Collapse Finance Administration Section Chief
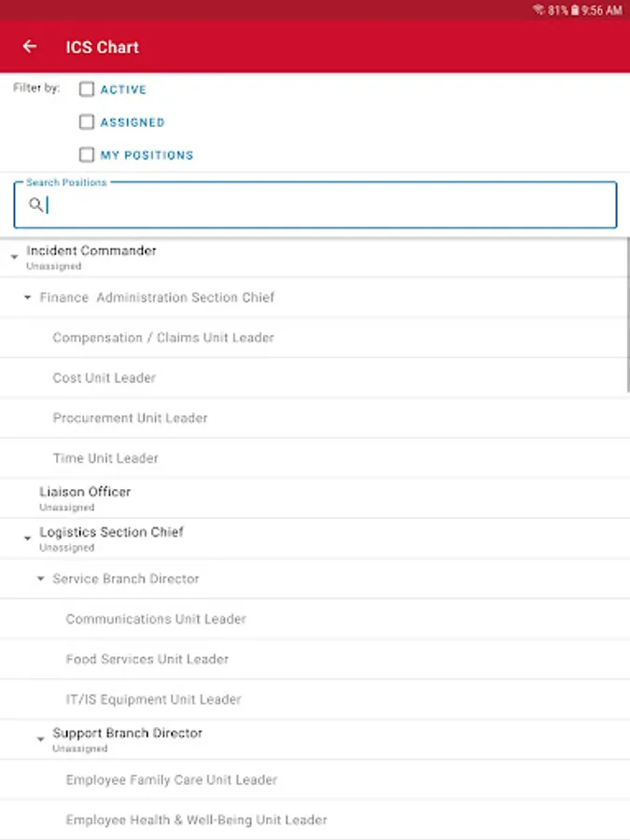Screen dimensions: 630x840 28,298
